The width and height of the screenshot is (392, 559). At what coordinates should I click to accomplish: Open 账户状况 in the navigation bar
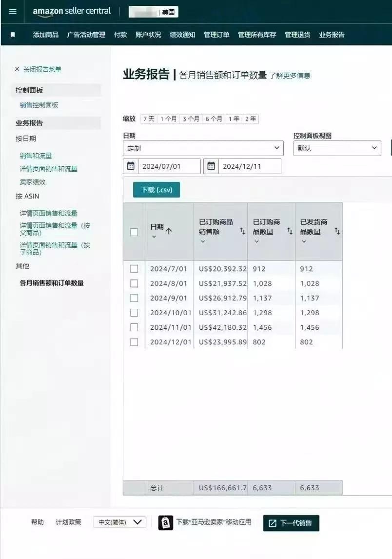click(148, 35)
